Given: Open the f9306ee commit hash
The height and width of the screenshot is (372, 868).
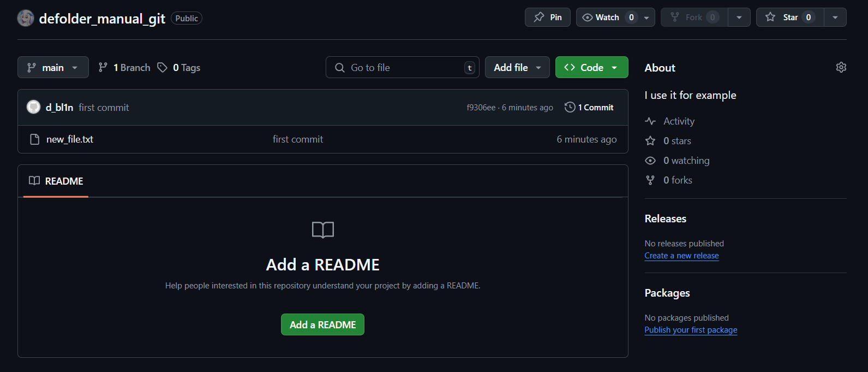Looking at the screenshot, I should [481, 108].
